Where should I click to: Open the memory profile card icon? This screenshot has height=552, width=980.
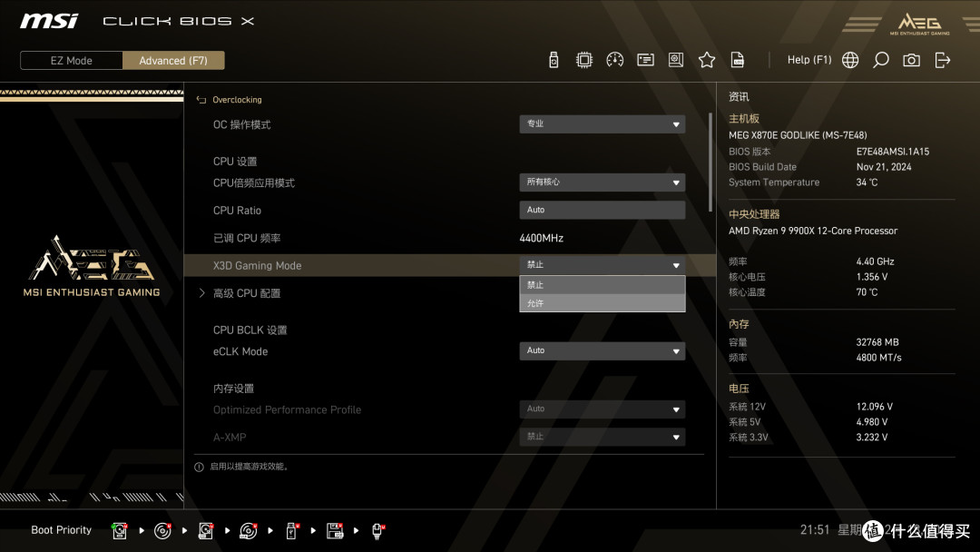[x=645, y=60]
